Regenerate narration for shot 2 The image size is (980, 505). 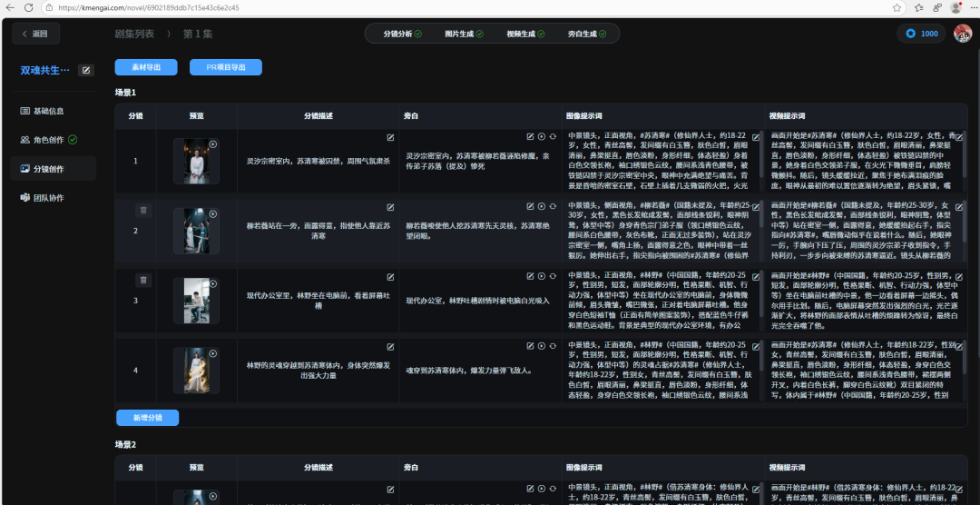point(553,206)
